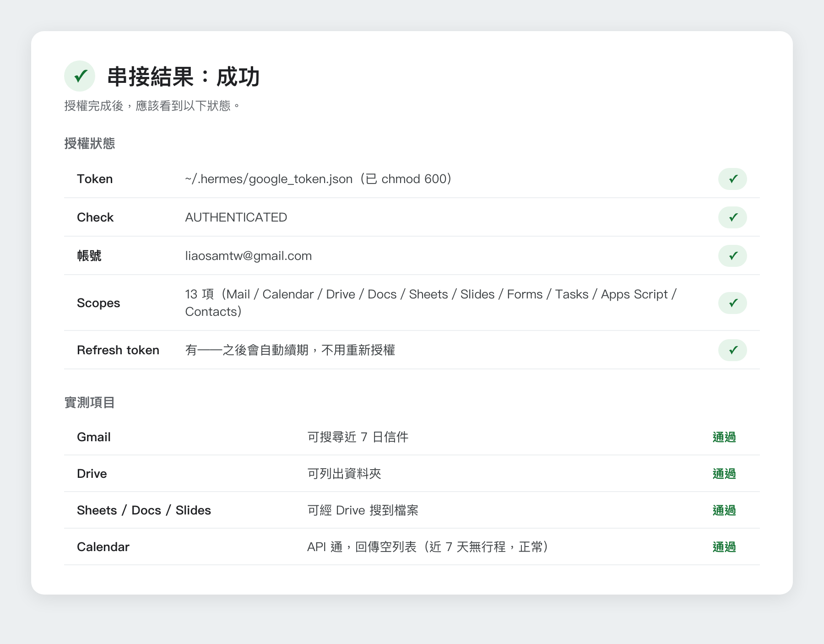Click the 通過 status in the Gmail row

pos(724,437)
